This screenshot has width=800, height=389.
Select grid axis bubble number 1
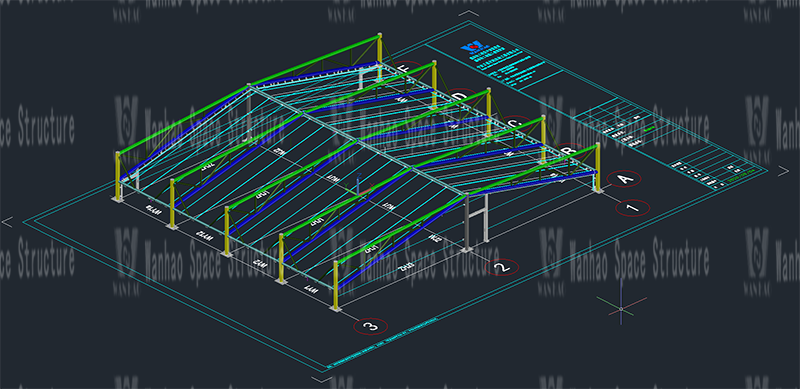click(x=633, y=208)
